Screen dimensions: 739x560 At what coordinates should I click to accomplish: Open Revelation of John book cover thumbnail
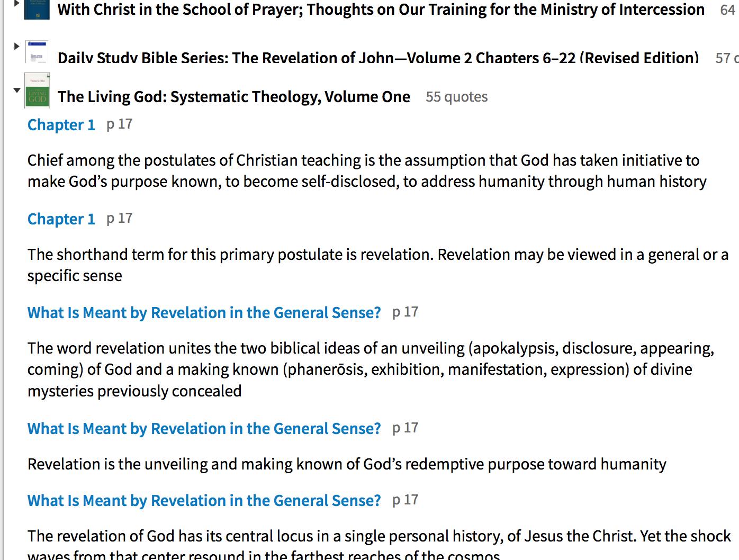coord(37,52)
